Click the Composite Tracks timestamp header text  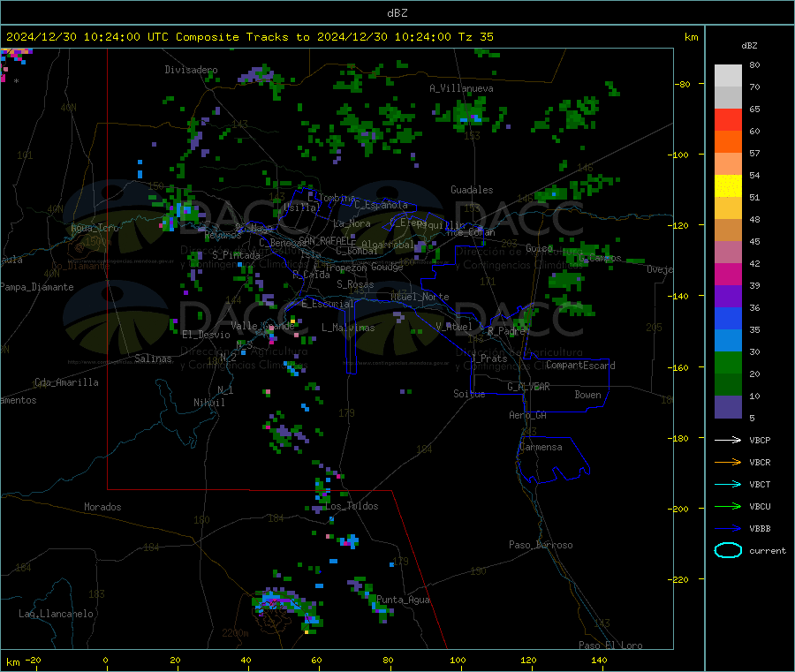coord(249,37)
